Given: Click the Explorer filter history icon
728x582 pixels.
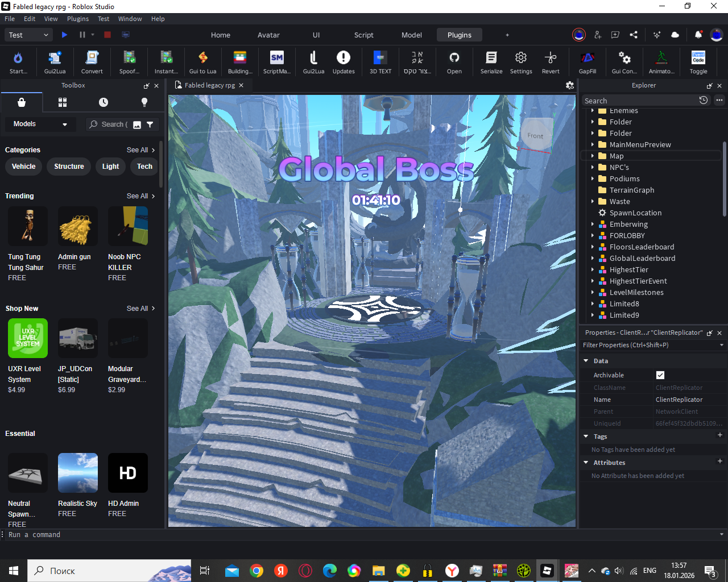Looking at the screenshot, I should (704, 100).
